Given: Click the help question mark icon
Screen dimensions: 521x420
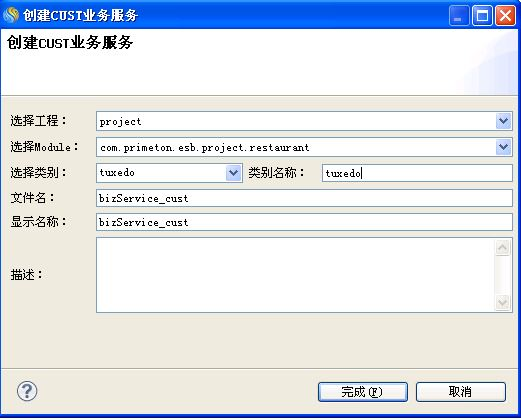Looking at the screenshot, I should click(x=27, y=391).
